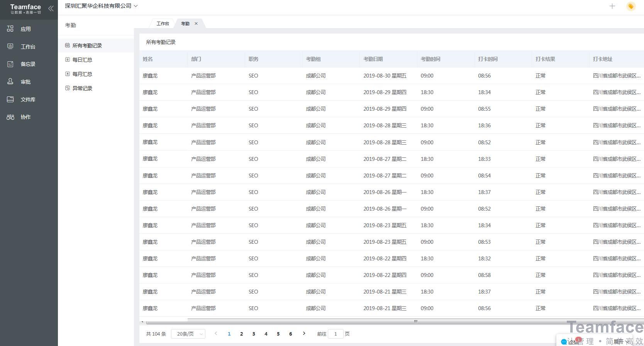Open 异常记录 abnormal records
644x346 pixels.
coord(82,88)
